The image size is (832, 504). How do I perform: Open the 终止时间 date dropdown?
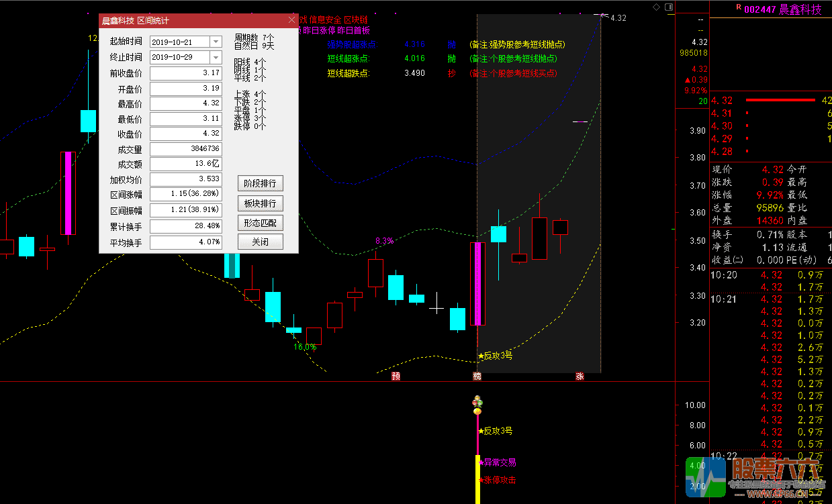(215, 58)
